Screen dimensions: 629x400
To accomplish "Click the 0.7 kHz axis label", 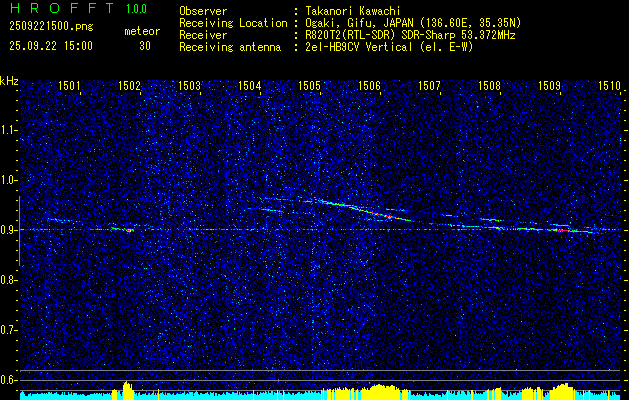I will 8,330.
